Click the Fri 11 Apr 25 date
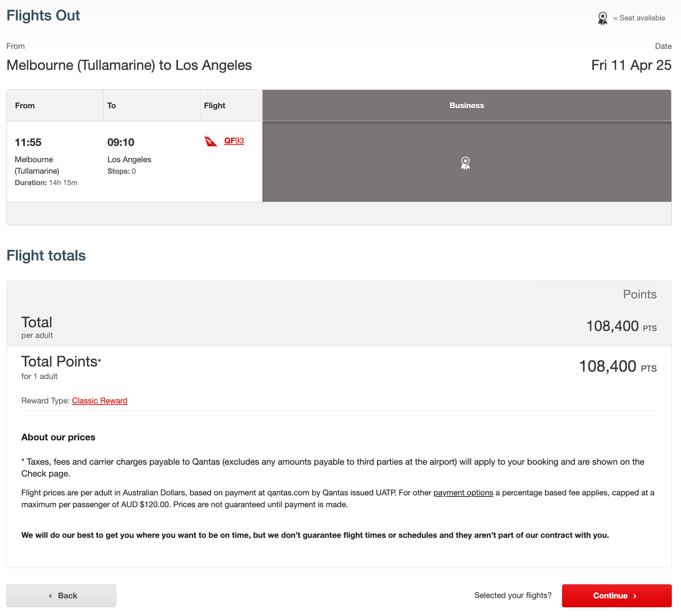 [x=631, y=65]
